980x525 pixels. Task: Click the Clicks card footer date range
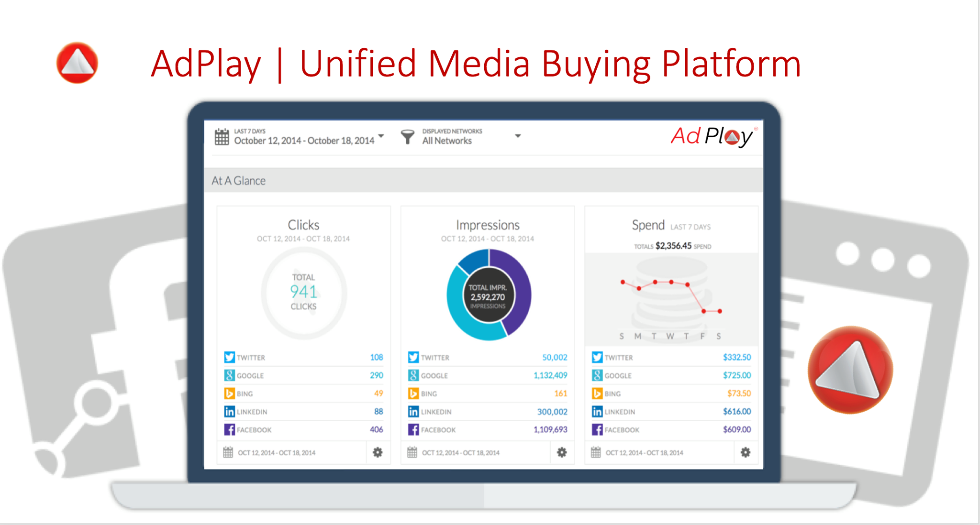277,453
